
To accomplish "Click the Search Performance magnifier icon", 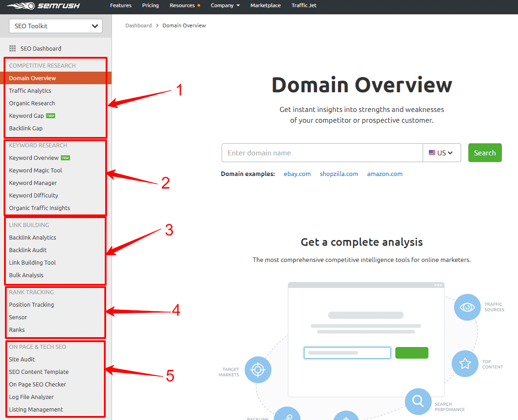I will [x=418, y=401].
